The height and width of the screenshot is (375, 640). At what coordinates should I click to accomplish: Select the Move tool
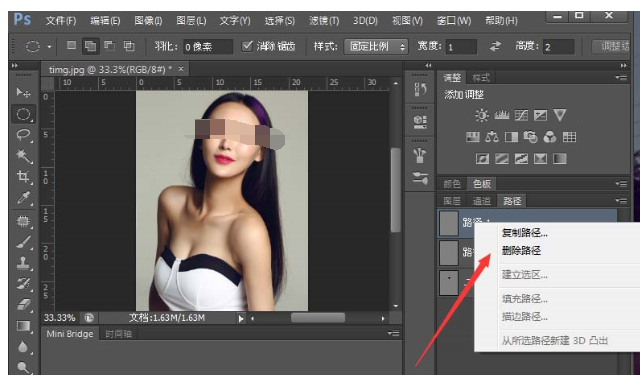pos(23,93)
